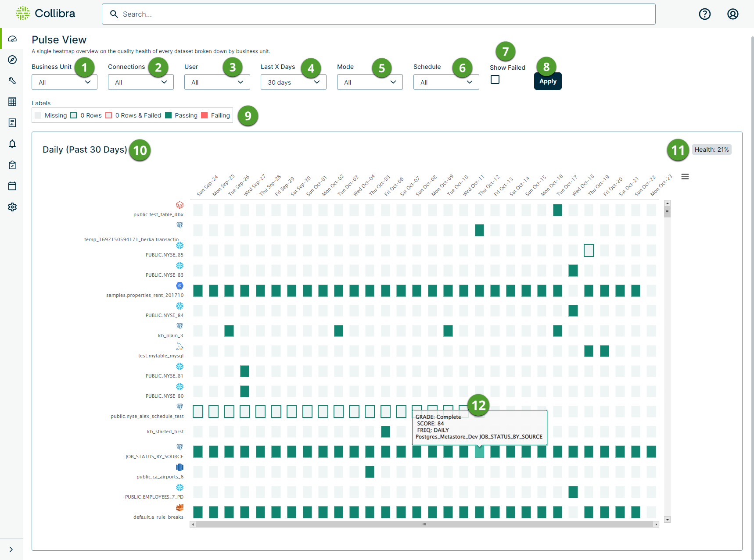Enable the Show Failed checkbox
This screenshot has width=754, height=560.
495,79
